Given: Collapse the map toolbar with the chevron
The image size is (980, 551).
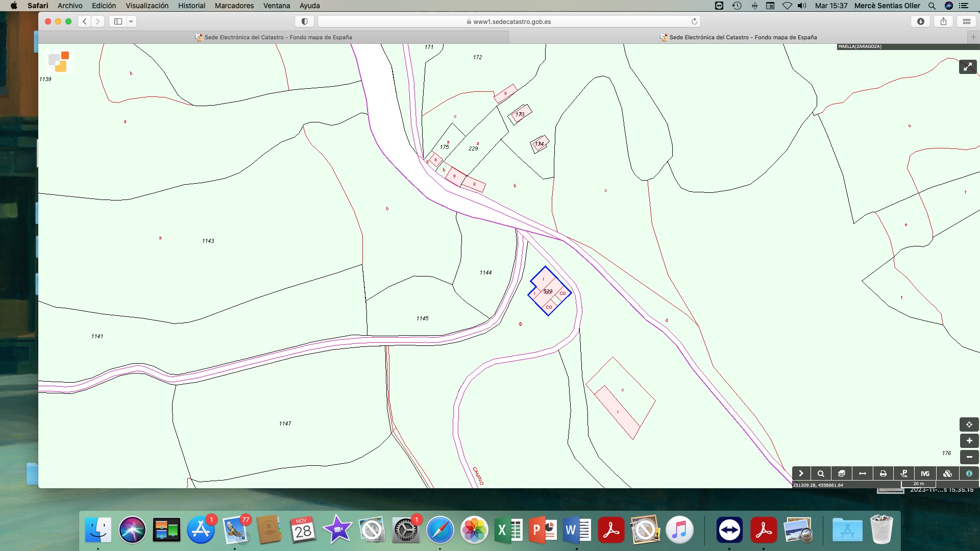Looking at the screenshot, I should [801, 473].
